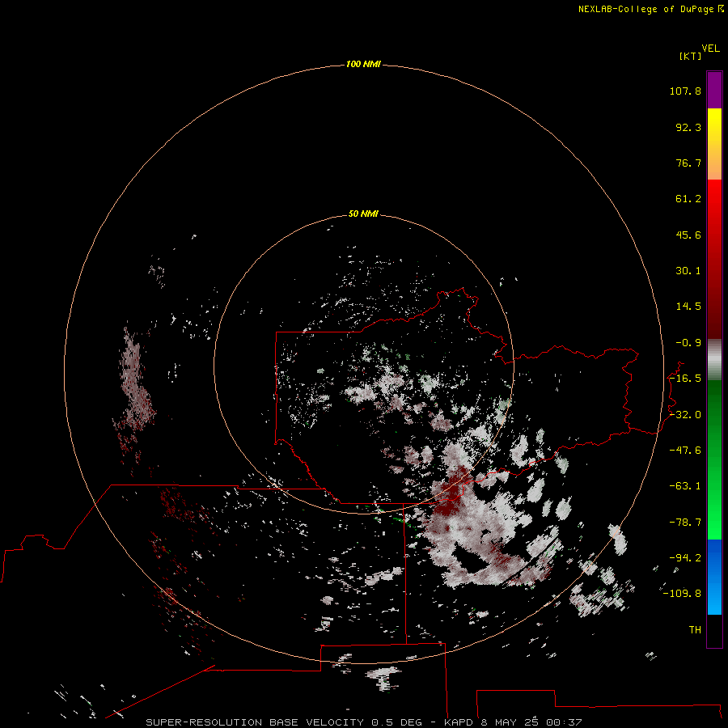The width and height of the screenshot is (728, 728).
Task: Click the -16.5 legend value
Action: pos(685,379)
